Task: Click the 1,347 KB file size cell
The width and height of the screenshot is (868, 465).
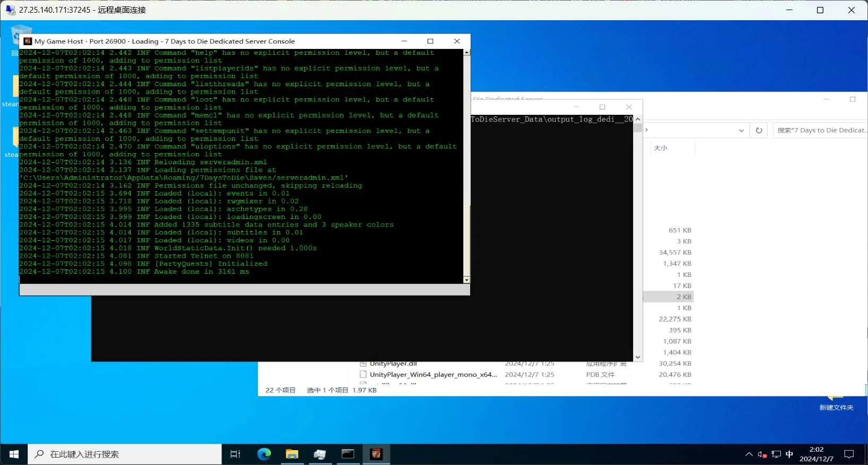Action: tap(677, 264)
